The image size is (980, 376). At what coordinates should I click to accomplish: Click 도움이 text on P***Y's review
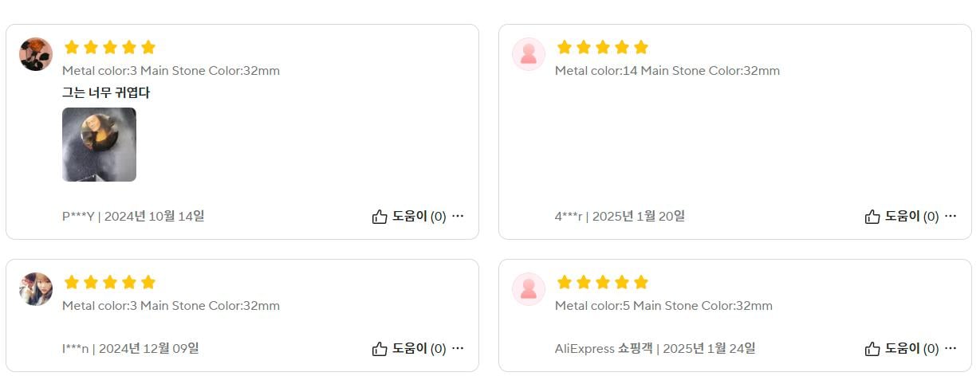410,216
